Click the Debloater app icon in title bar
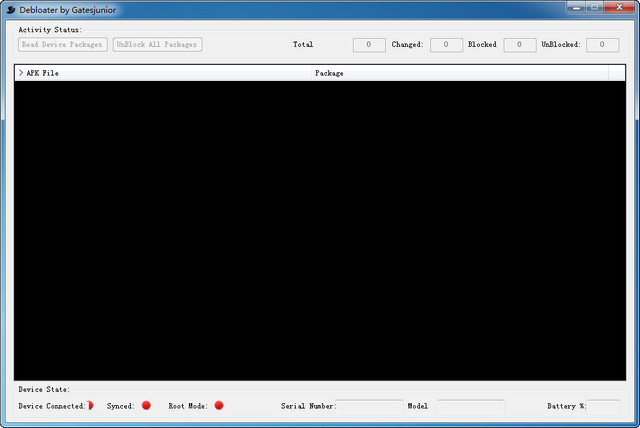Viewport: 640px width, 428px height. coord(11,8)
